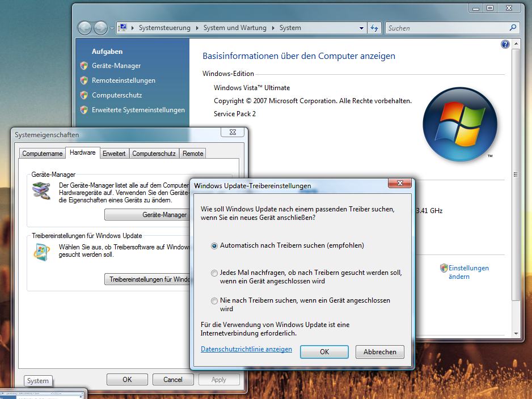Click shield icon beside sidebar Computerschutz
Image resolution: width=532 pixels, height=399 pixels.
[x=84, y=95]
